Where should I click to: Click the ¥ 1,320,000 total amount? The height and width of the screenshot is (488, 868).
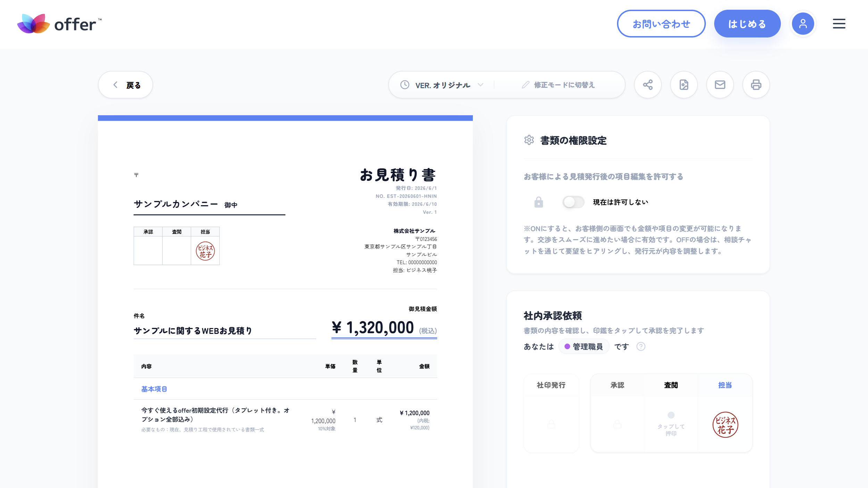tap(373, 327)
